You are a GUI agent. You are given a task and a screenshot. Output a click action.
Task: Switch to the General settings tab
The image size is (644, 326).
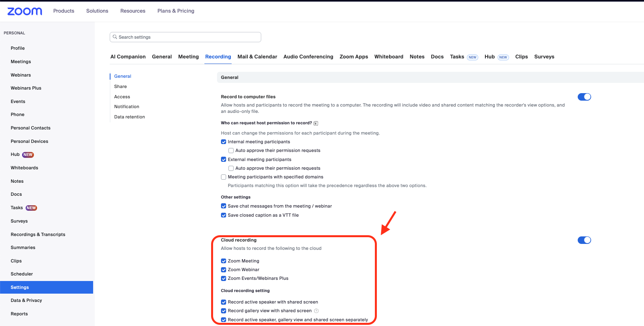pos(162,57)
